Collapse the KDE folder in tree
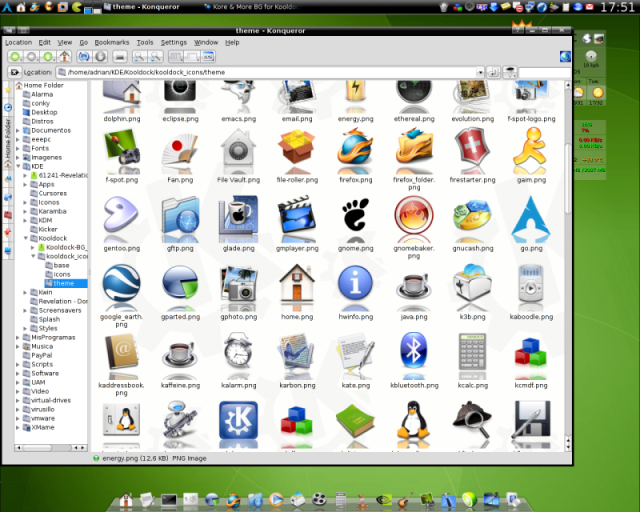The width and height of the screenshot is (640, 512). [18, 166]
